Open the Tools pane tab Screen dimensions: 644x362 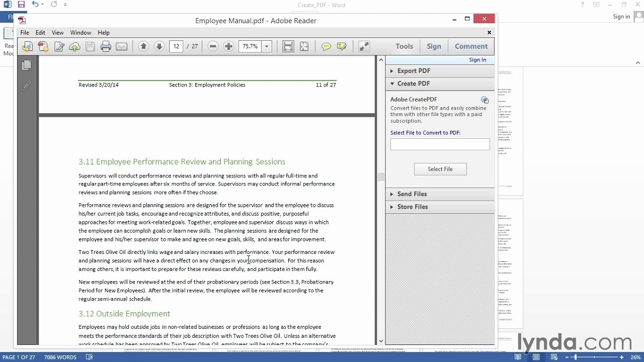[404, 46]
